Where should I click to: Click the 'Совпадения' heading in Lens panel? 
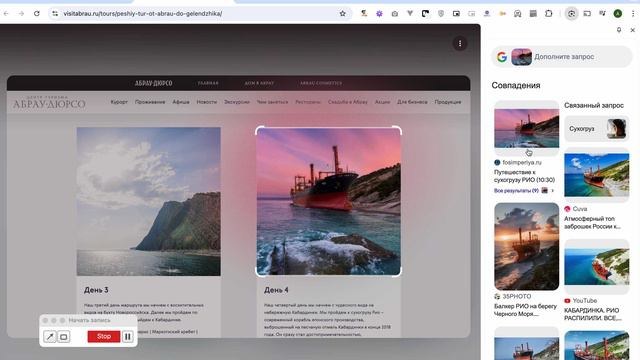(516, 85)
